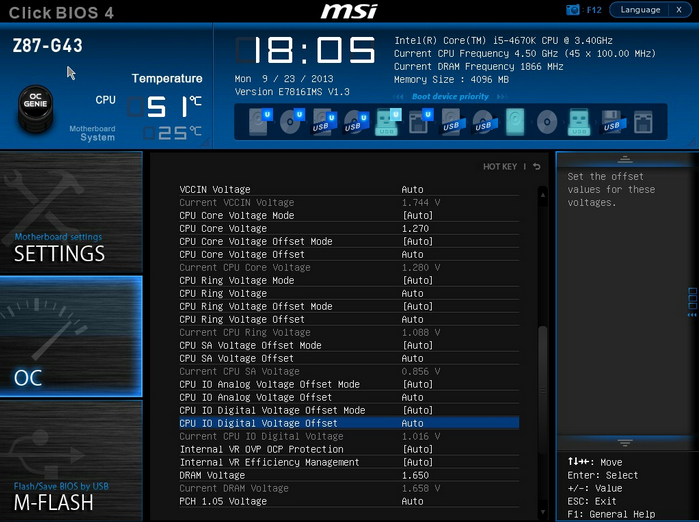Click the stacked squares icon on right edge
700x522 pixels.
point(692,298)
